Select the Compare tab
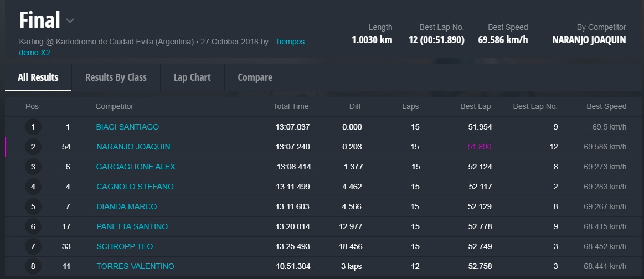Viewport: 644px width, 279px height. [255, 77]
